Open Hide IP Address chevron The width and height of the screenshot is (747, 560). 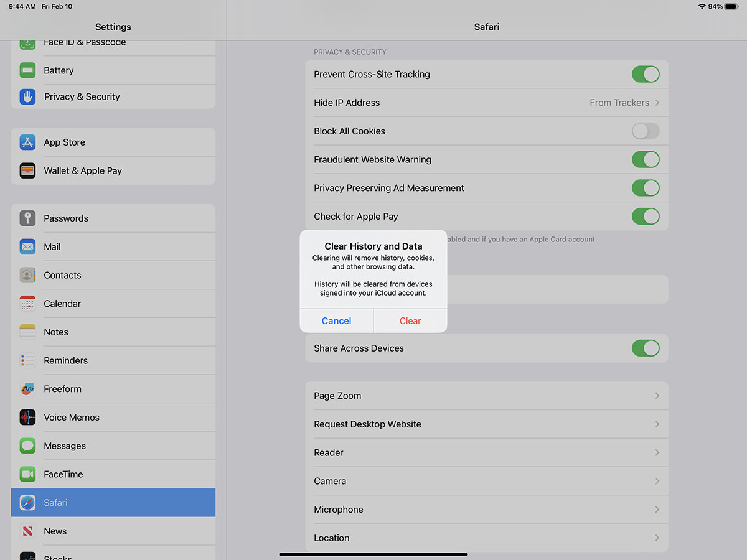click(x=657, y=103)
